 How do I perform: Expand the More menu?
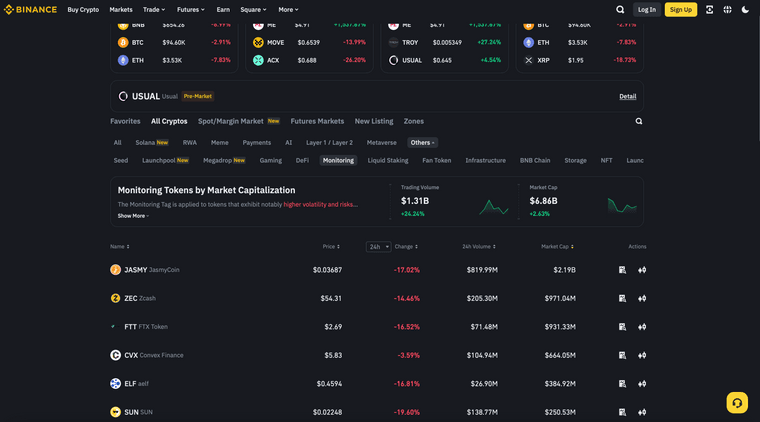point(288,10)
